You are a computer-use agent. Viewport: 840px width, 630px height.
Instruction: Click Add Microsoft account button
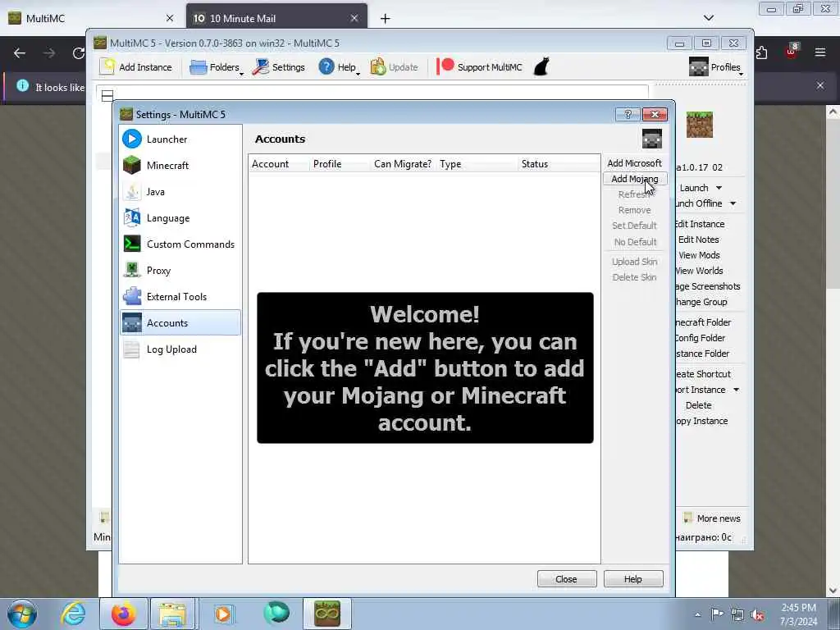point(634,163)
